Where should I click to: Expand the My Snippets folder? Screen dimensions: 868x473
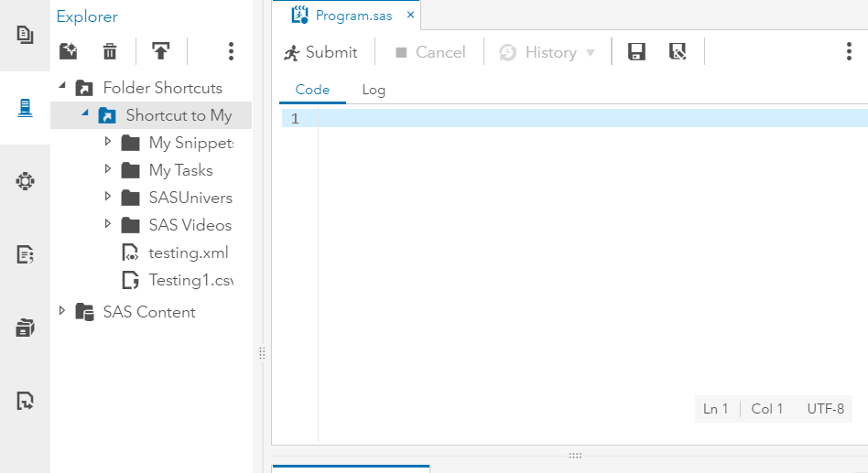tap(107, 142)
